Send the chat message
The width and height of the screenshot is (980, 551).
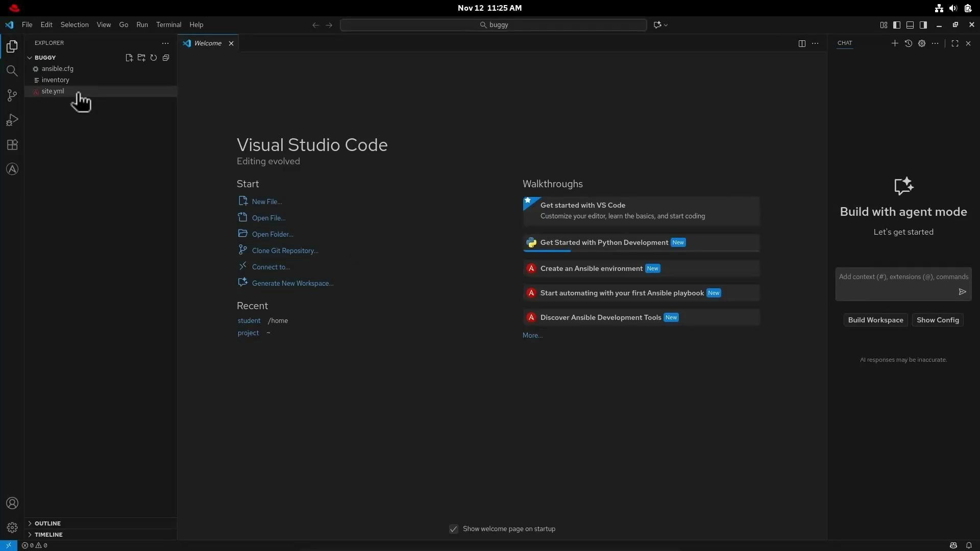point(962,292)
